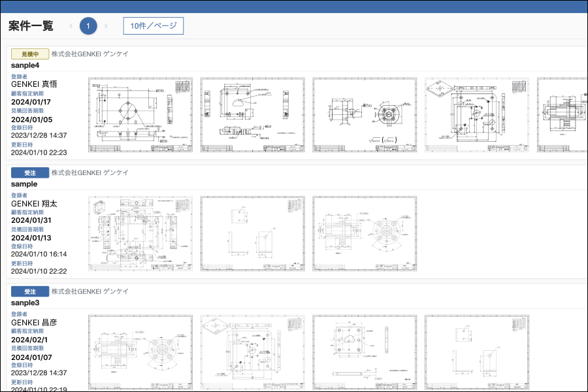Open third drawing thumbnail of sample project

pyautogui.click(x=365, y=234)
